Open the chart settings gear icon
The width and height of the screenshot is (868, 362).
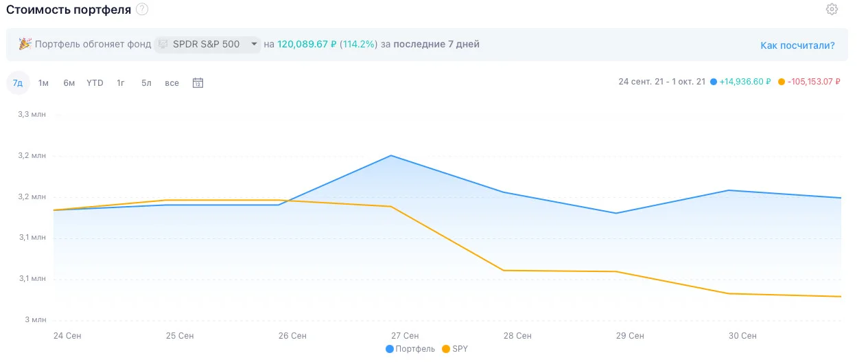click(832, 9)
